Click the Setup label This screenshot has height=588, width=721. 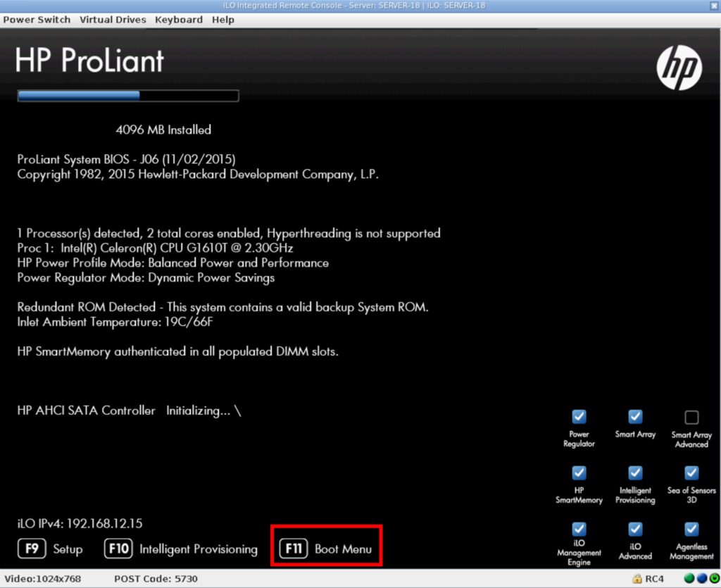(68, 549)
